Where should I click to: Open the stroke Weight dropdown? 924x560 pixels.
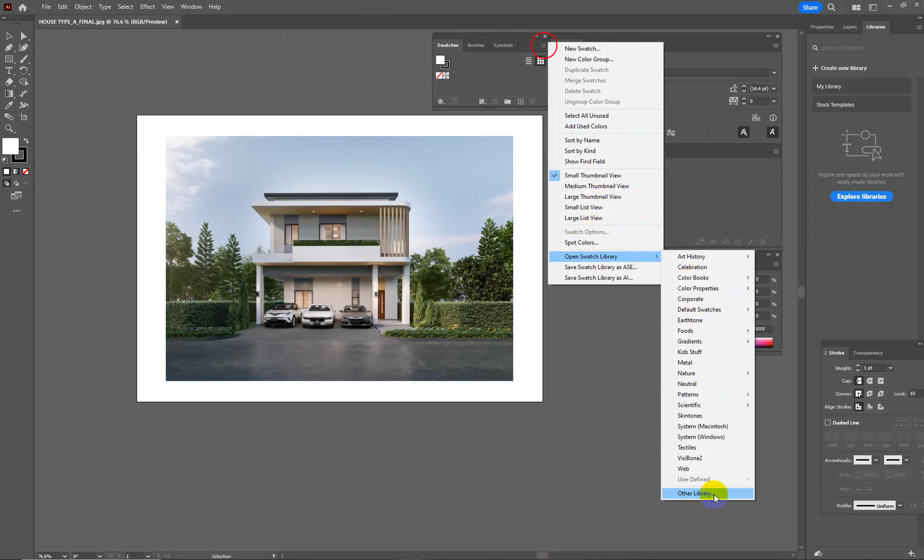point(890,368)
